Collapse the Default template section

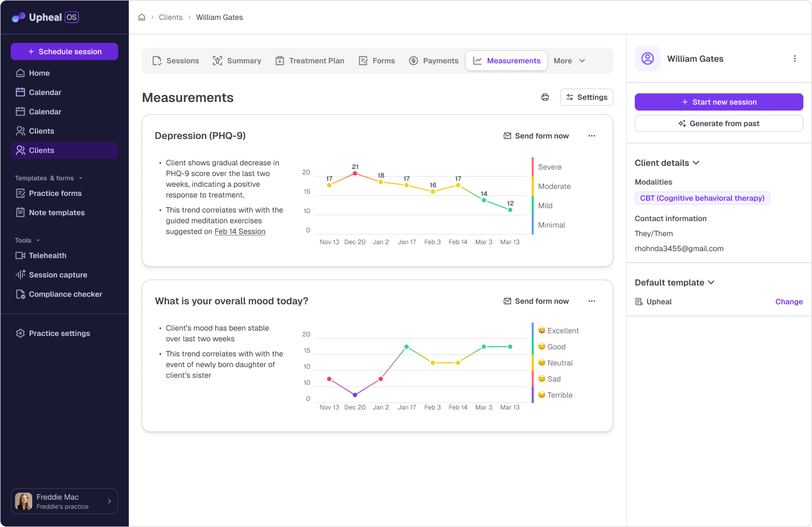click(x=675, y=282)
